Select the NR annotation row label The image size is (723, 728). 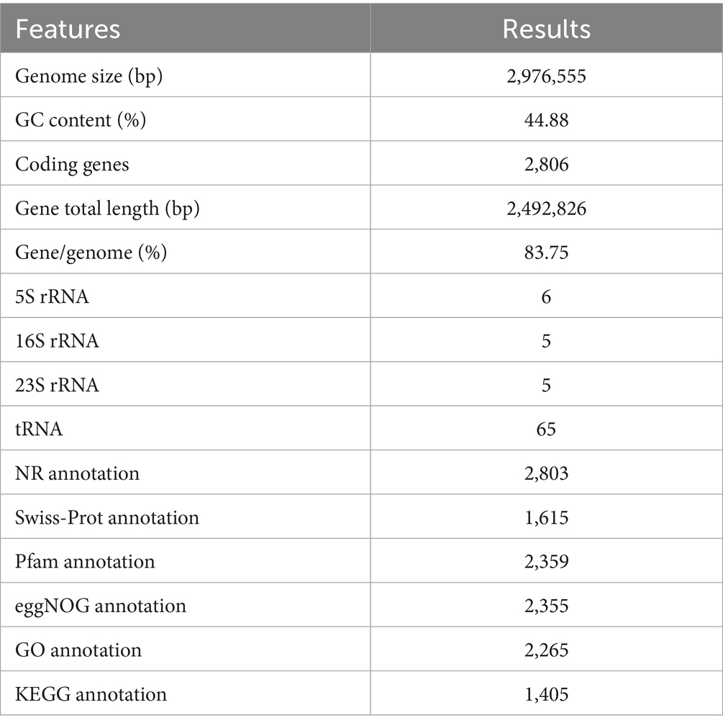coord(78,473)
